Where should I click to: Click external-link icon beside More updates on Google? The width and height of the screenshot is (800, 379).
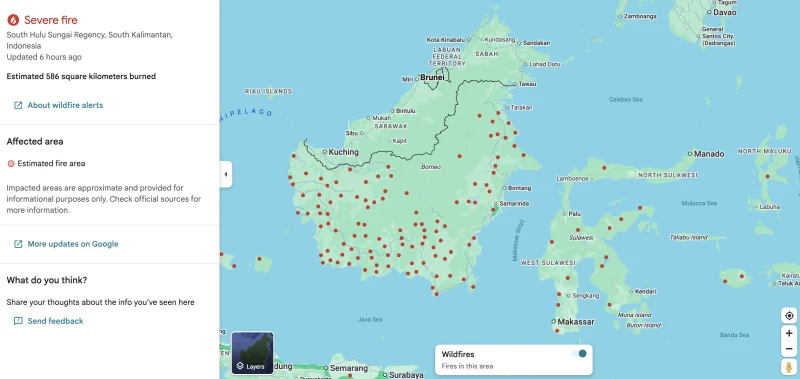click(18, 244)
